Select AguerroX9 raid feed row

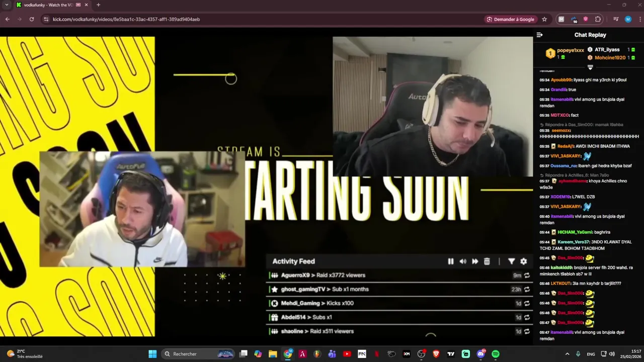click(x=399, y=276)
